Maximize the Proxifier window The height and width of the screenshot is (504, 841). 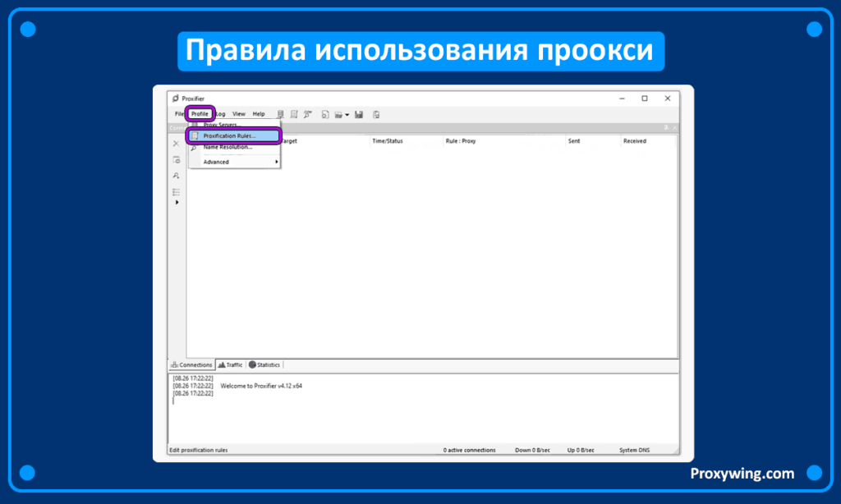point(645,99)
